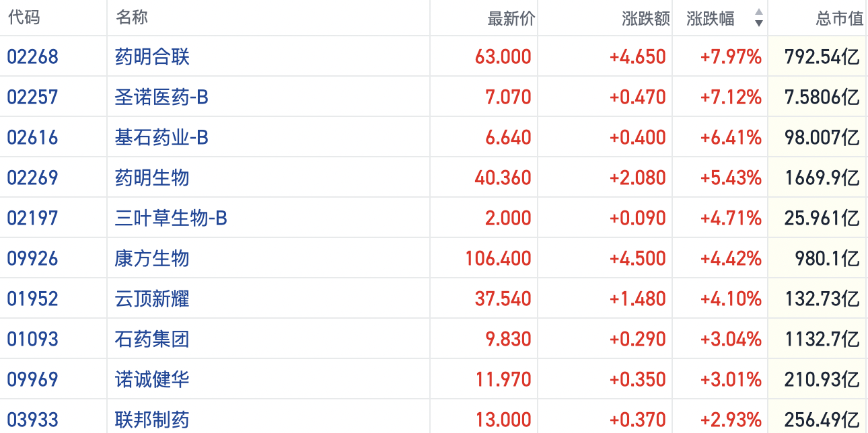
Task: Open the 药明合联 stock page
Action: pyautogui.click(x=152, y=56)
